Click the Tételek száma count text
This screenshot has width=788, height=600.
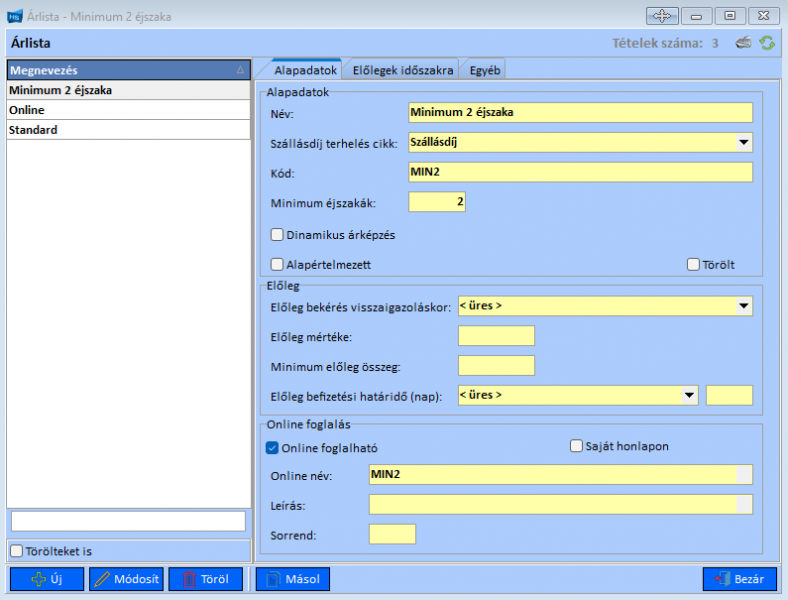[x=665, y=43]
